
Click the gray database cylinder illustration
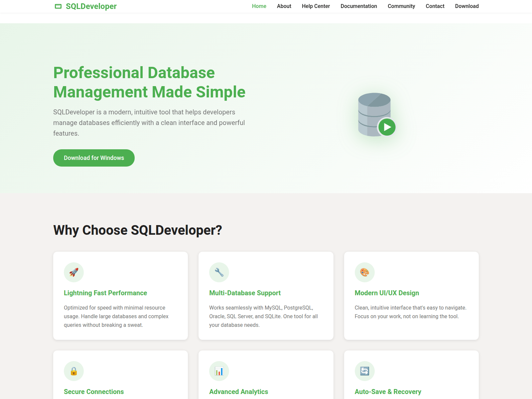tap(374, 114)
